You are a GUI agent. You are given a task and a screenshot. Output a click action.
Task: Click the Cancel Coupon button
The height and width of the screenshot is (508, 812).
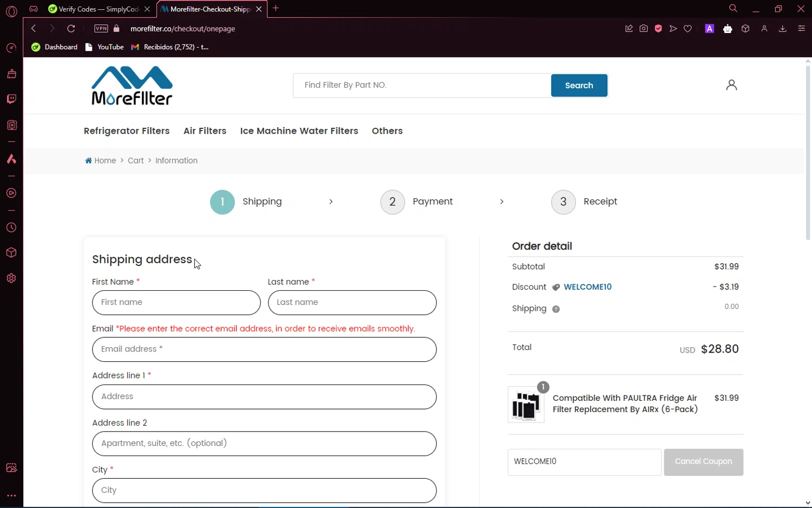[704, 462]
